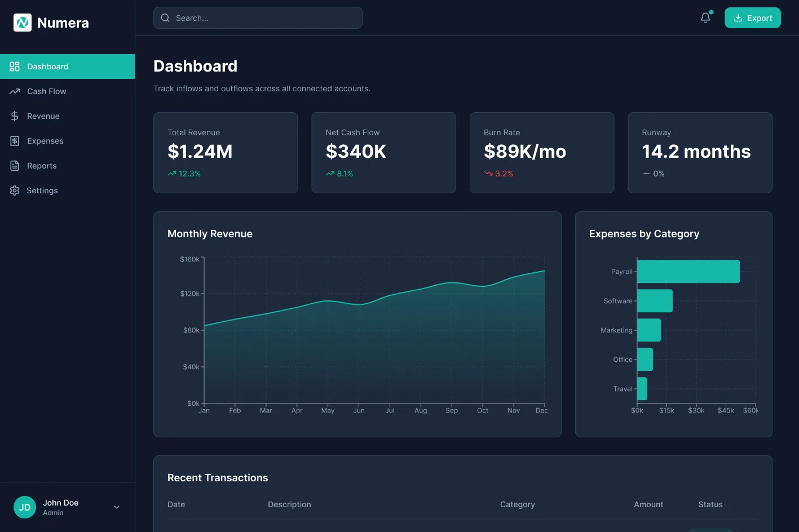
Task: Click the Office bar in expenses chart
Action: 645,360
